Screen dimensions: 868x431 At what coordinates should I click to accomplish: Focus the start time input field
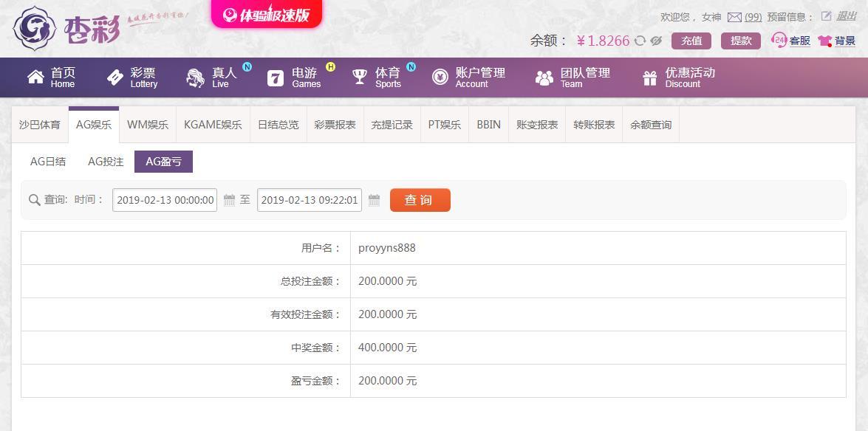pos(165,200)
